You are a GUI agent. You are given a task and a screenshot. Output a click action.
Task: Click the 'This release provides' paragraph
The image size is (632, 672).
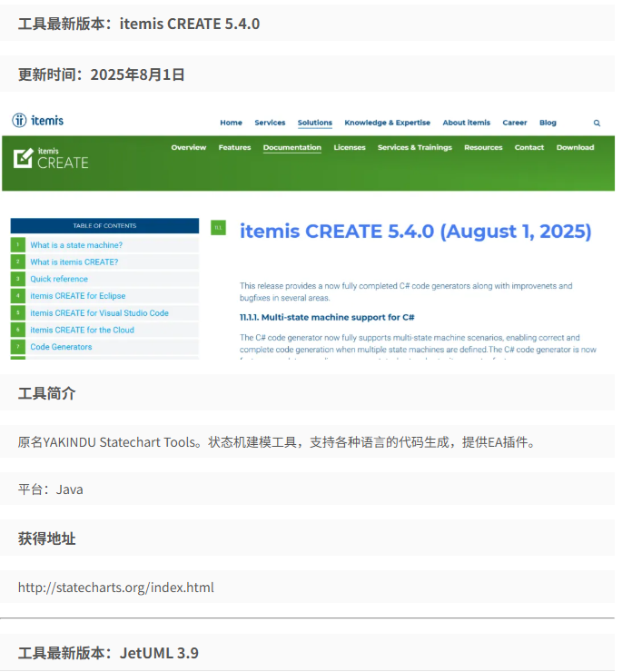click(406, 292)
